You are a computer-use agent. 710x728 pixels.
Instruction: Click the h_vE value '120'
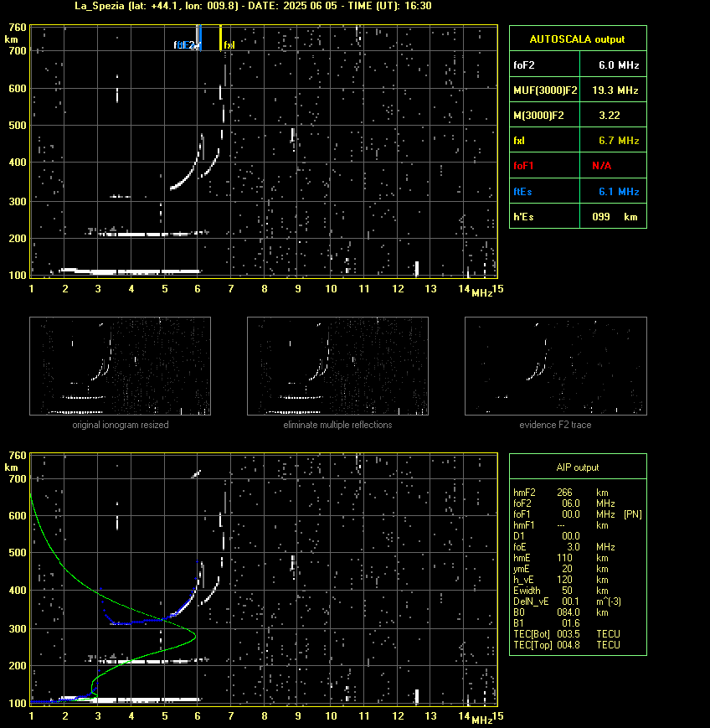pos(565,580)
